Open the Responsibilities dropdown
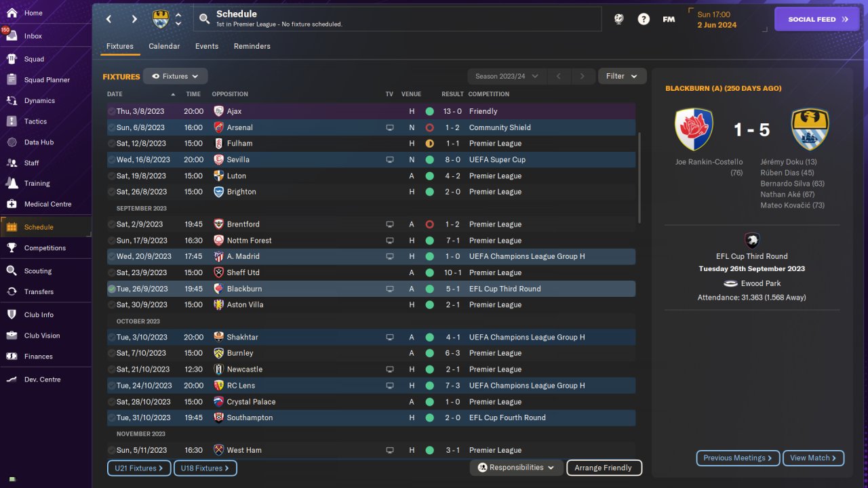This screenshot has height=488, width=868. [516, 468]
